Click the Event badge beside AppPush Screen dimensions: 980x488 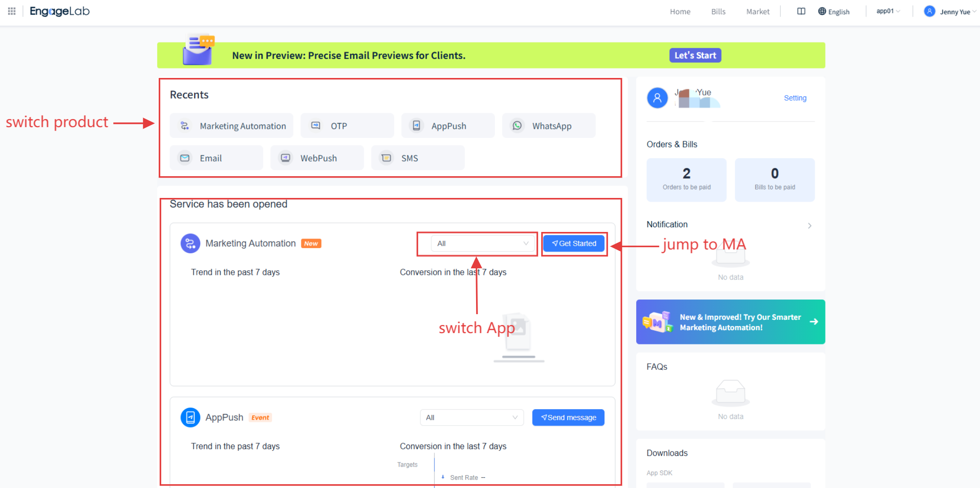click(260, 418)
